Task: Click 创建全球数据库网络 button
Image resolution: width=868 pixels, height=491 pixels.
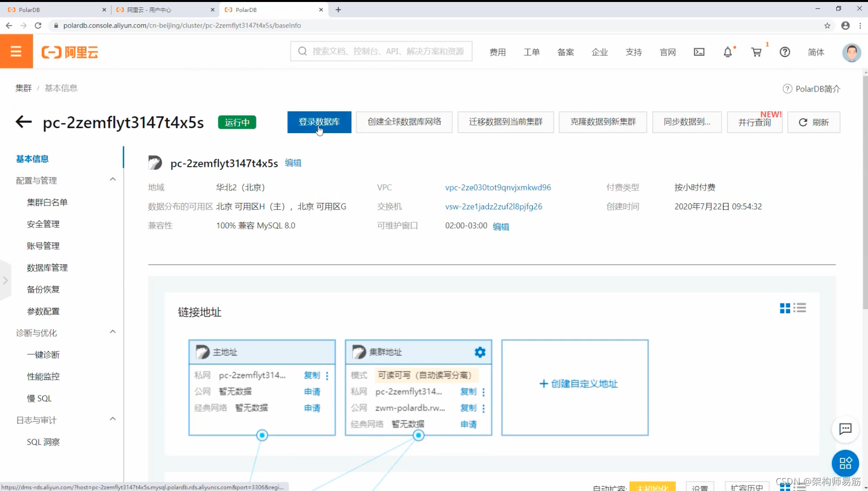Action: click(404, 122)
